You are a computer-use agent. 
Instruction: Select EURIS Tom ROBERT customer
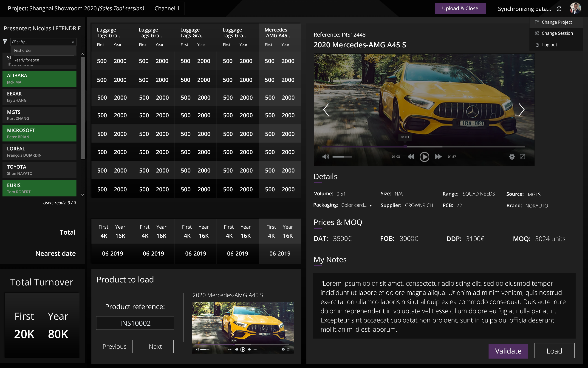[x=39, y=188]
